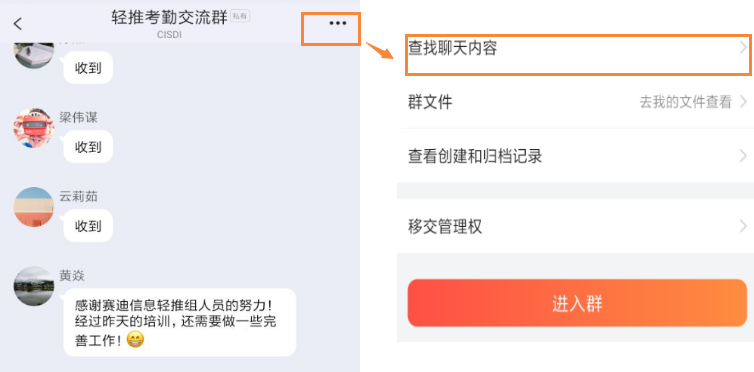Tap the group title 轻推考勤交流群

click(169, 17)
